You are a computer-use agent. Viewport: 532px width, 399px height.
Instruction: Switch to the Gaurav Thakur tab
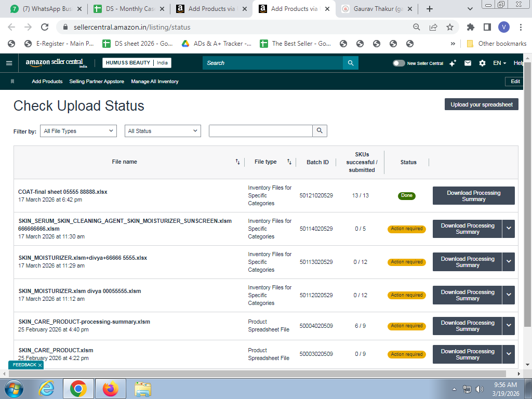coord(377,9)
